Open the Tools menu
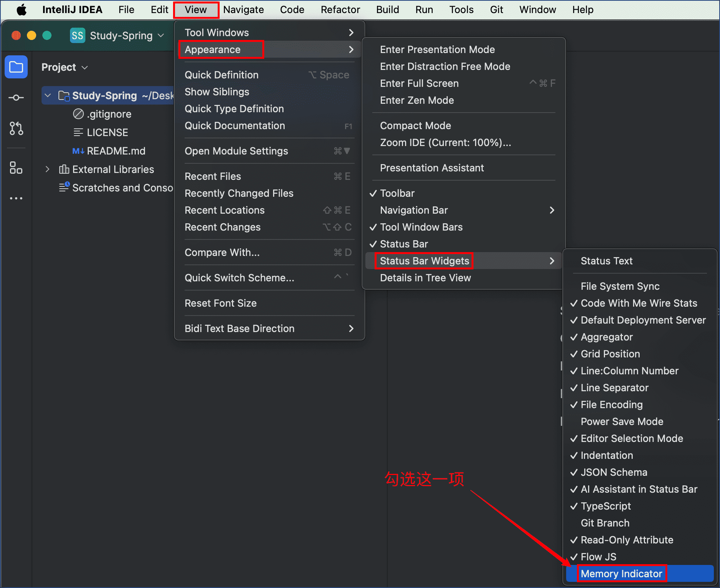 (462, 10)
